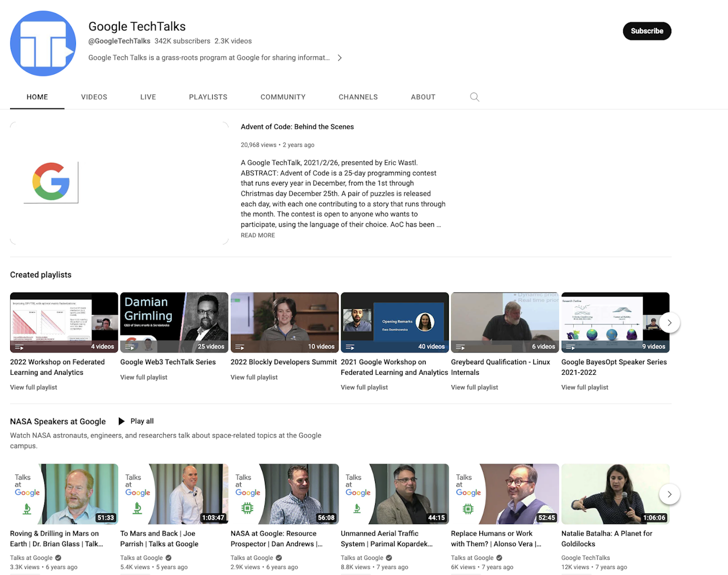The width and height of the screenshot is (728, 575).
Task: Click the Google Web3 TechTalk Series title
Action: click(x=168, y=362)
